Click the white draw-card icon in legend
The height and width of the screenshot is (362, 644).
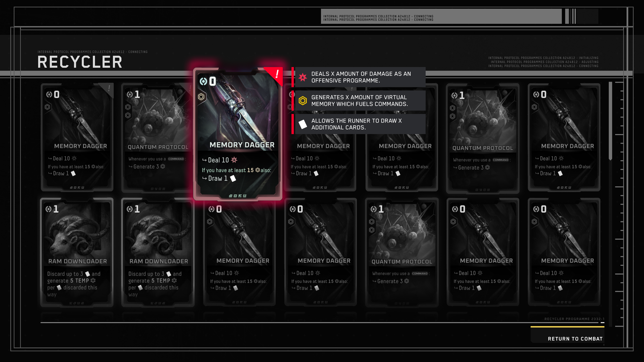pos(303,124)
